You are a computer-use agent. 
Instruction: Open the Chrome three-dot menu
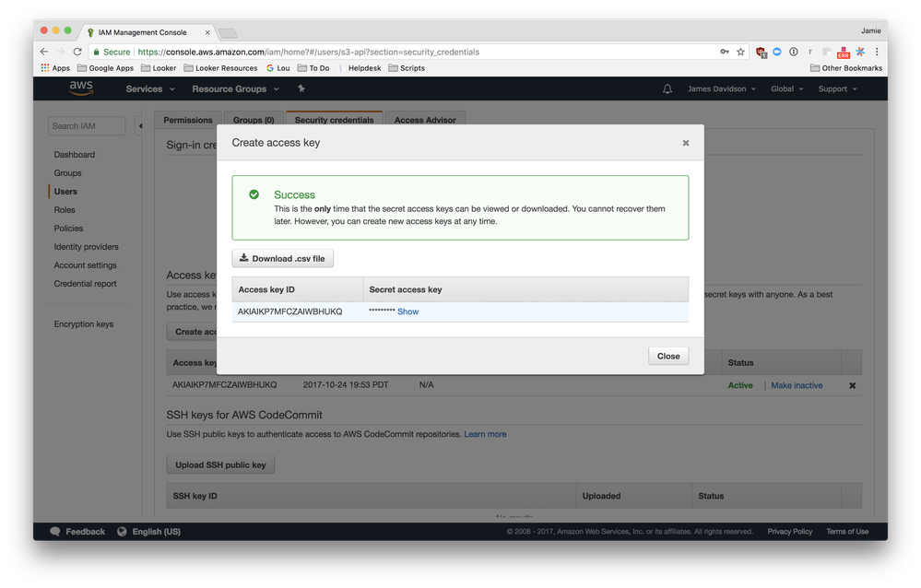coord(877,52)
